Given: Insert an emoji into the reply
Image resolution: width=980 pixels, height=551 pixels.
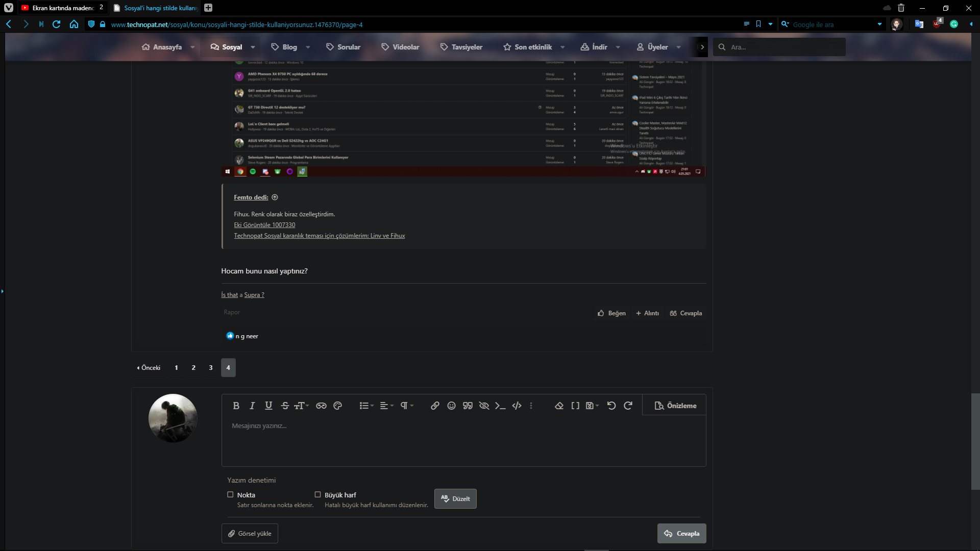Looking at the screenshot, I should [451, 406].
